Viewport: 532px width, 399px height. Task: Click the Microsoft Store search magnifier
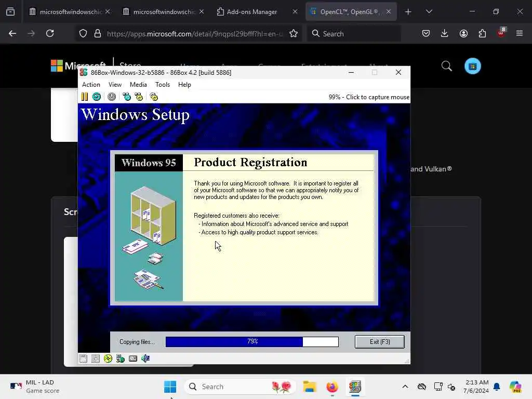click(x=446, y=66)
